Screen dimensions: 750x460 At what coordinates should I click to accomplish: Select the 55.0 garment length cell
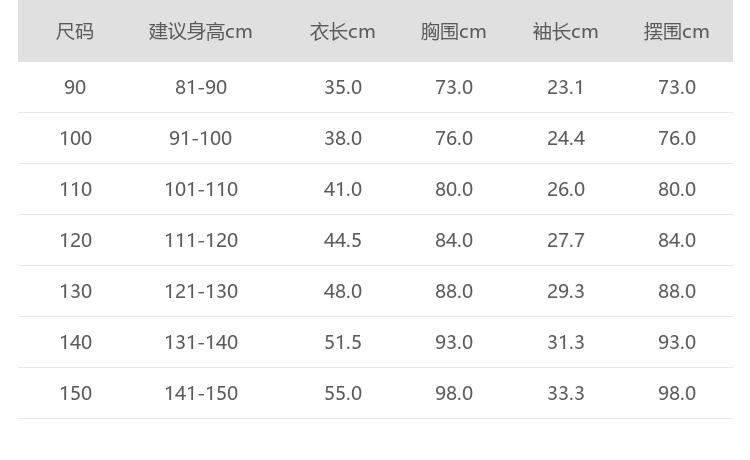[x=343, y=394]
